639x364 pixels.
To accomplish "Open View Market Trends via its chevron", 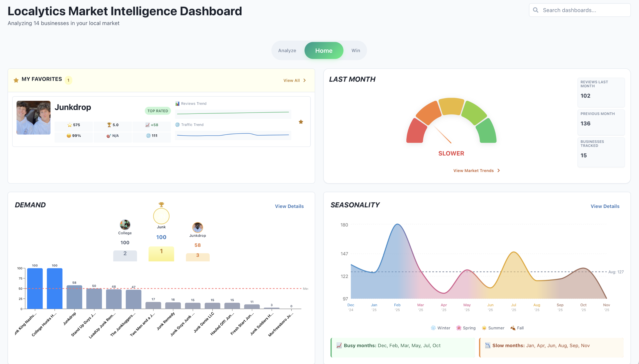I will [498, 170].
